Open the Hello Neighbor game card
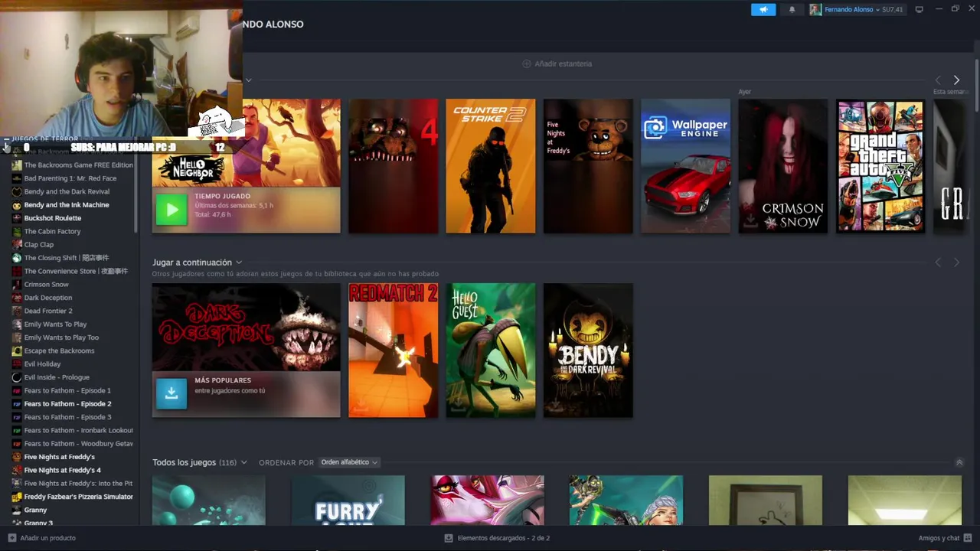Image resolution: width=980 pixels, height=551 pixels. pos(246,165)
